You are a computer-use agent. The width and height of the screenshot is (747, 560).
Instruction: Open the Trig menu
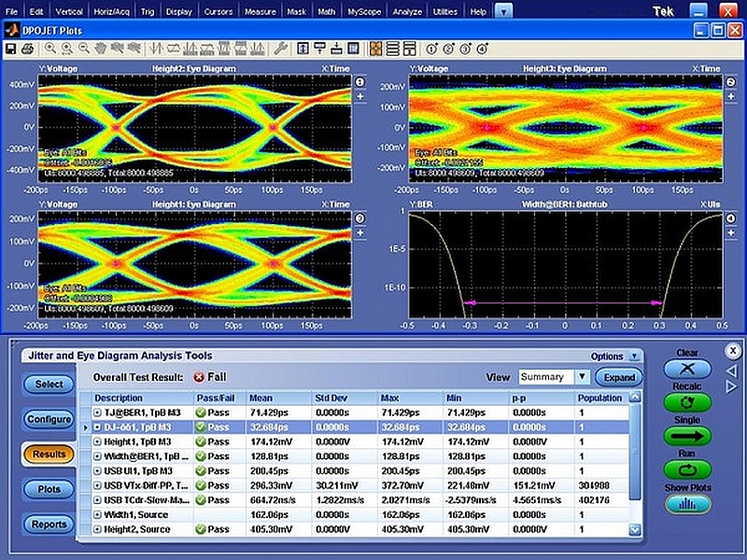[x=148, y=11]
